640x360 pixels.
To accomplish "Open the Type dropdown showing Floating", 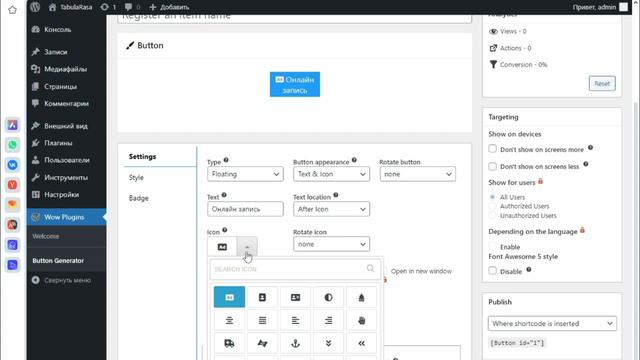I will coord(245,174).
